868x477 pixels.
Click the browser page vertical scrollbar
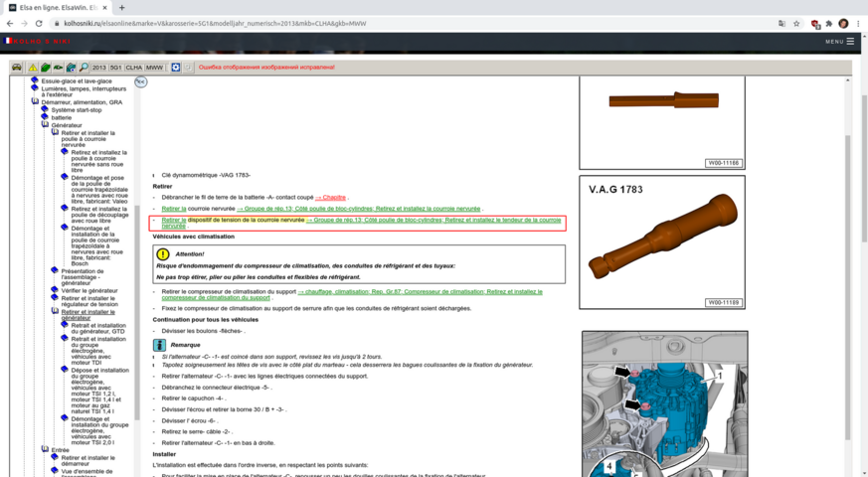tap(864, 169)
